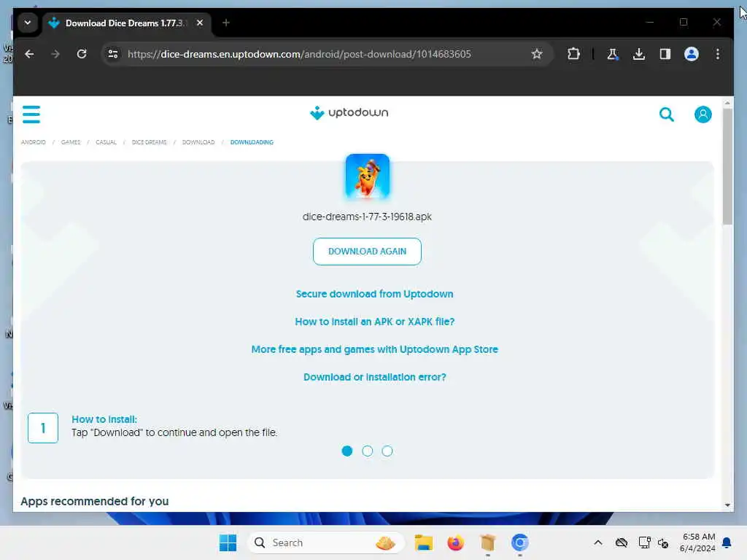This screenshot has width=747, height=560.
Task: View site information icon in address bar
Action: tap(113, 54)
